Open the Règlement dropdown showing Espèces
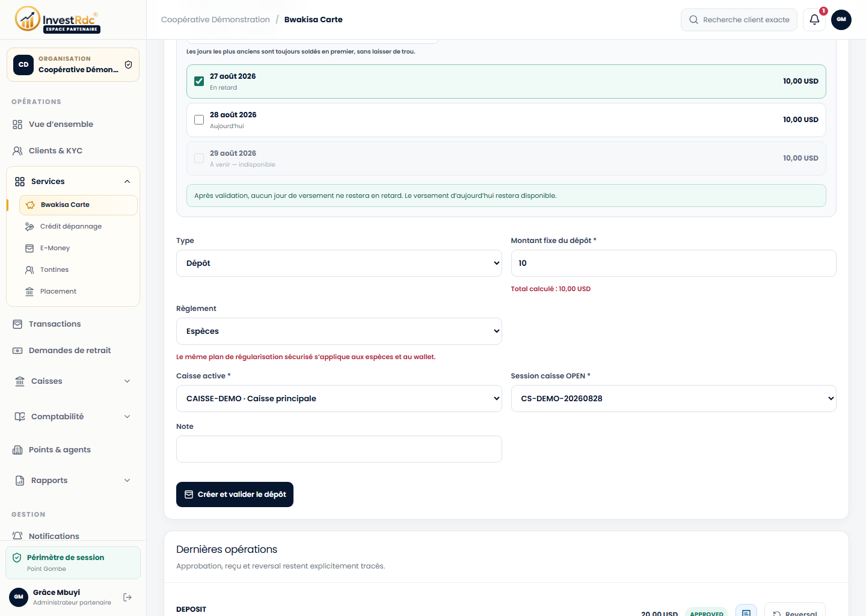 (339, 331)
